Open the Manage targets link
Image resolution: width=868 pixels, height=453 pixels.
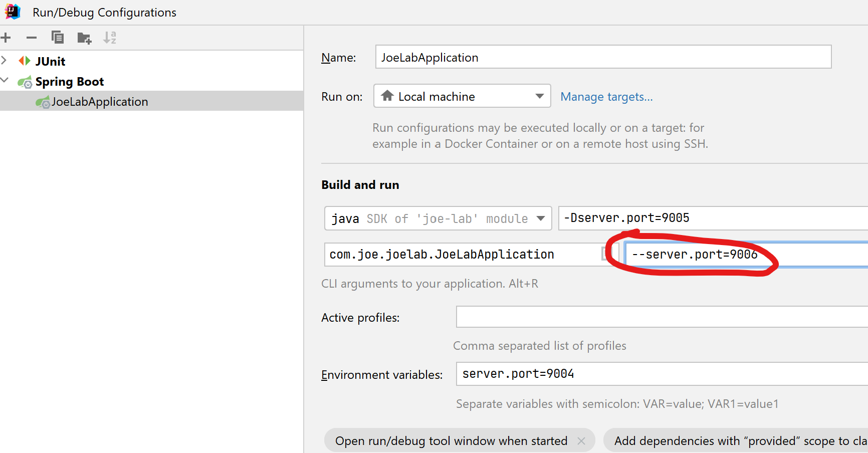click(606, 97)
